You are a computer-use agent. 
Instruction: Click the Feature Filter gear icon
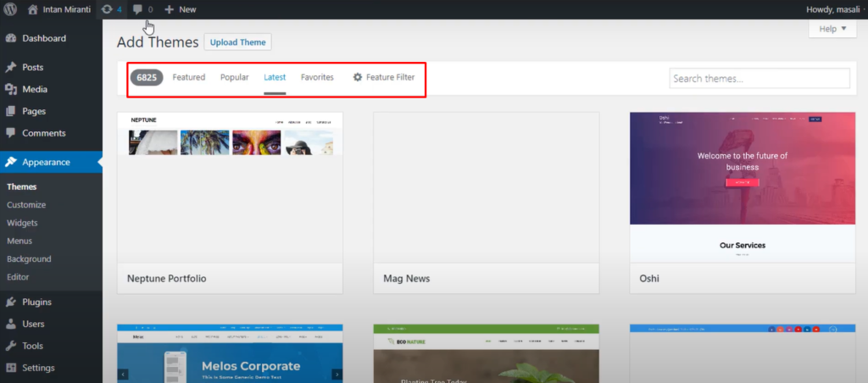click(358, 77)
